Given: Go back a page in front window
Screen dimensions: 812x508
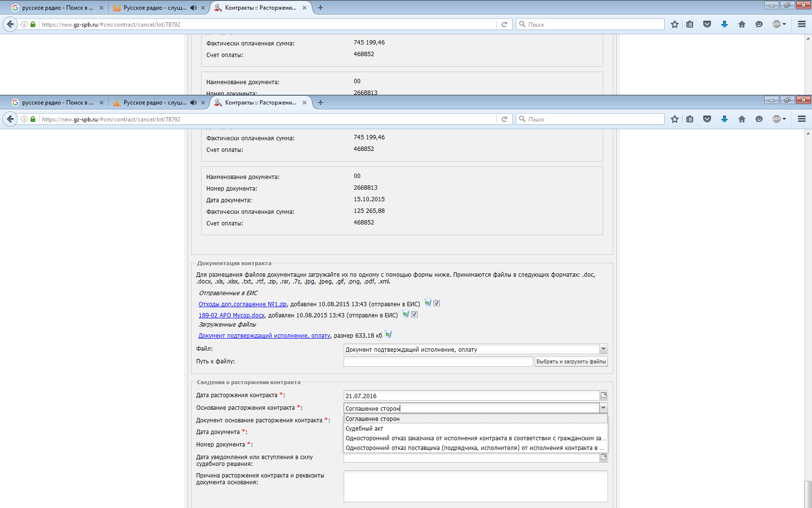Looking at the screenshot, I should [x=10, y=119].
